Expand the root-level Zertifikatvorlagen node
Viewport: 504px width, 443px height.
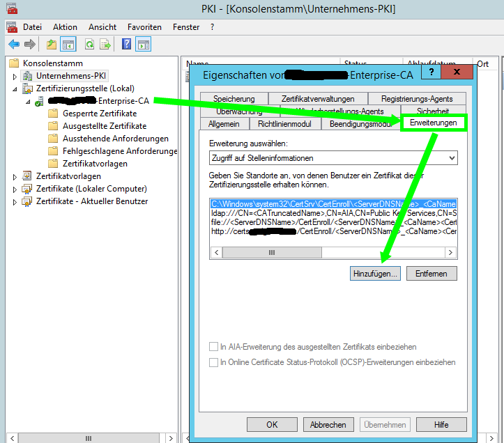click(15, 177)
